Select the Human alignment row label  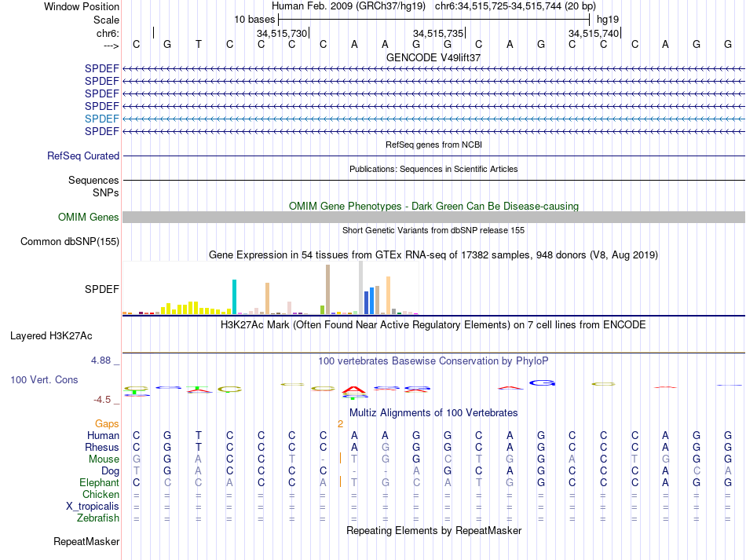103,435
